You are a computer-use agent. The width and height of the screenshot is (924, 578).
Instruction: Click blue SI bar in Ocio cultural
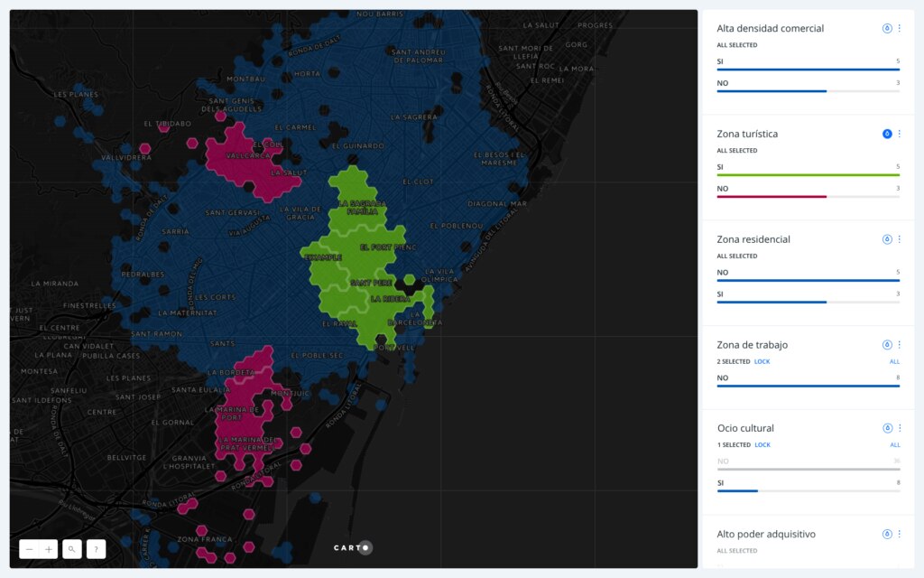click(x=737, y=490)
